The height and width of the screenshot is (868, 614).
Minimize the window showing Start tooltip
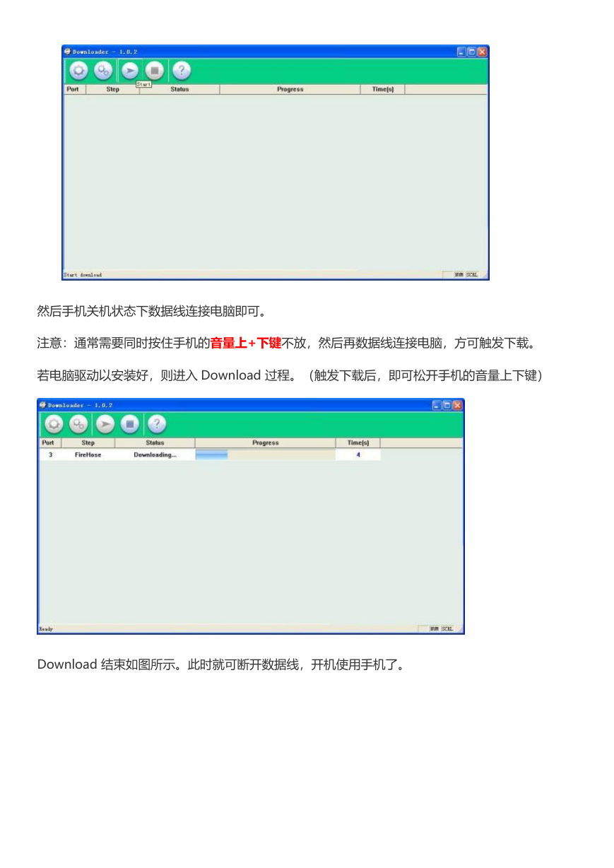click(x=461, y=52)
